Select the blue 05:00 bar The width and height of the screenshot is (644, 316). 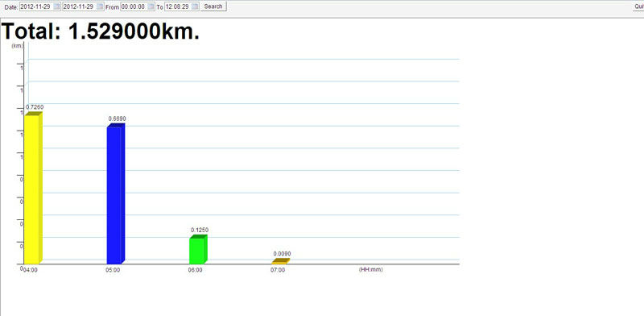[115, 193]
